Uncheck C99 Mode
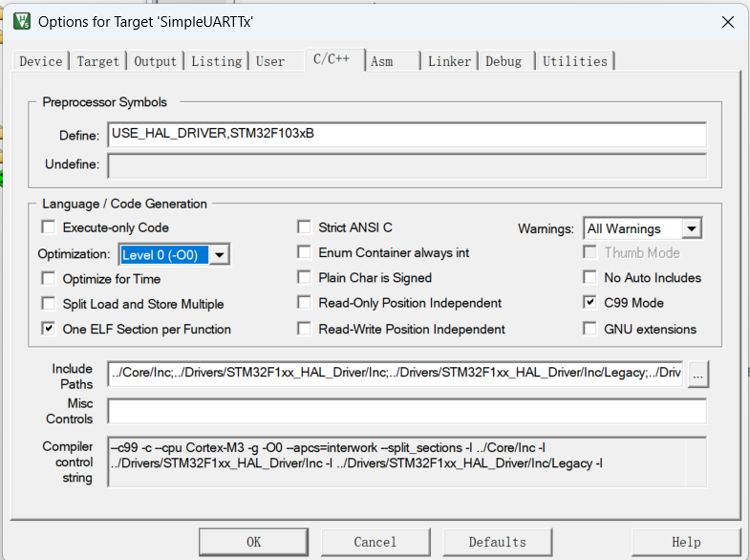Image resolution: width=750 pixels, height=560 pixels. pos(589,302)
